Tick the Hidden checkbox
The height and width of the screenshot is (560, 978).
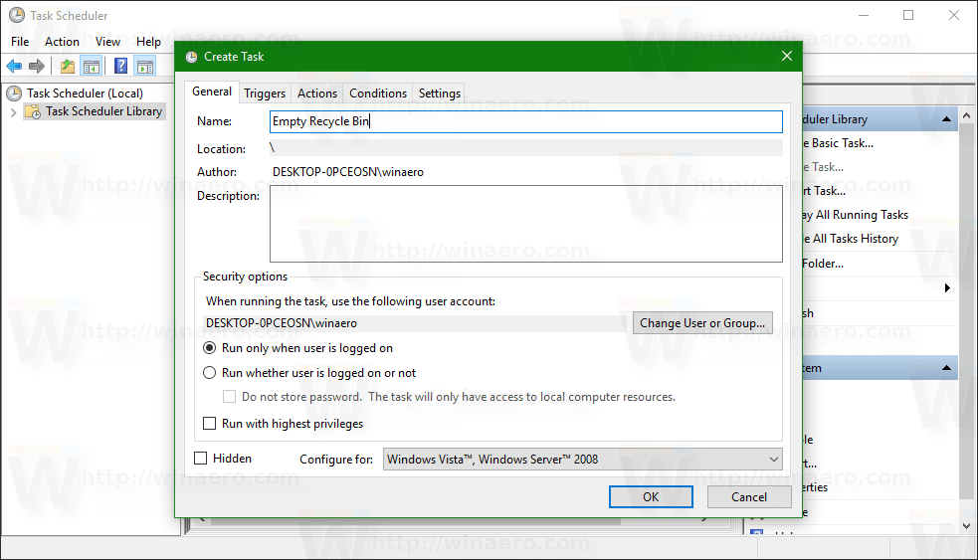click(x=201, y=459)
